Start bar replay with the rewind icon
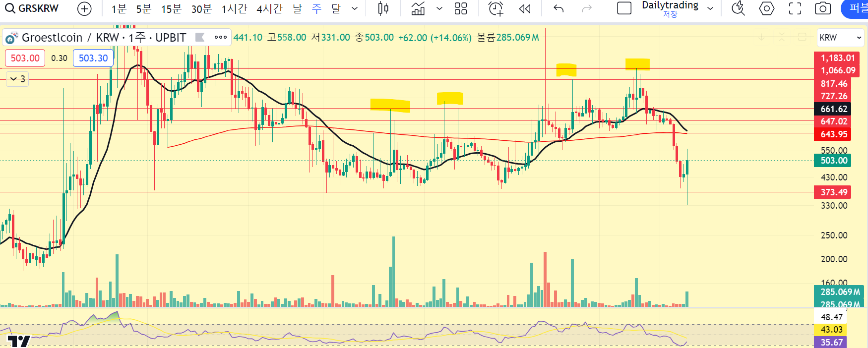This screenshot has height=348, width=868. click(x=524, y=8)
